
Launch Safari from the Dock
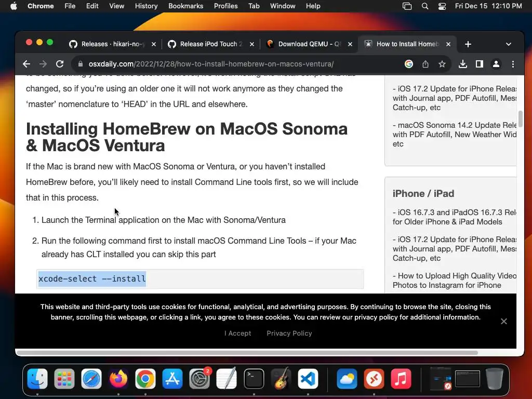pyautogui.click(x=91, y=379)
